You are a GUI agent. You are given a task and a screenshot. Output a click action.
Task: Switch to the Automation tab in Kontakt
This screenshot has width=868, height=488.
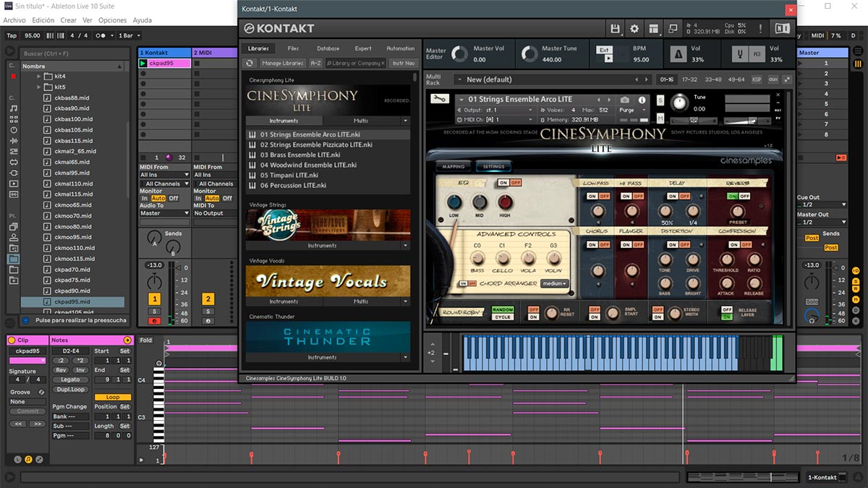click(x=400, y=48)
